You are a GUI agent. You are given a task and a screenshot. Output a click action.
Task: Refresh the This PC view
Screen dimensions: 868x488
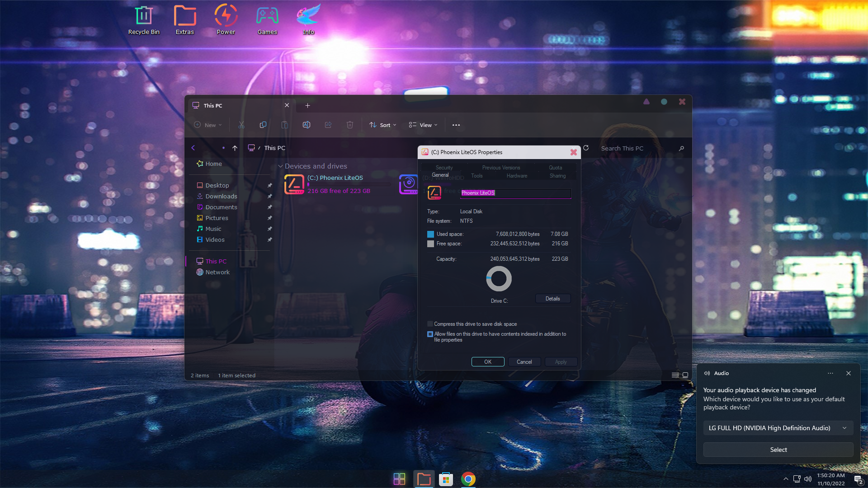(586, 148)
